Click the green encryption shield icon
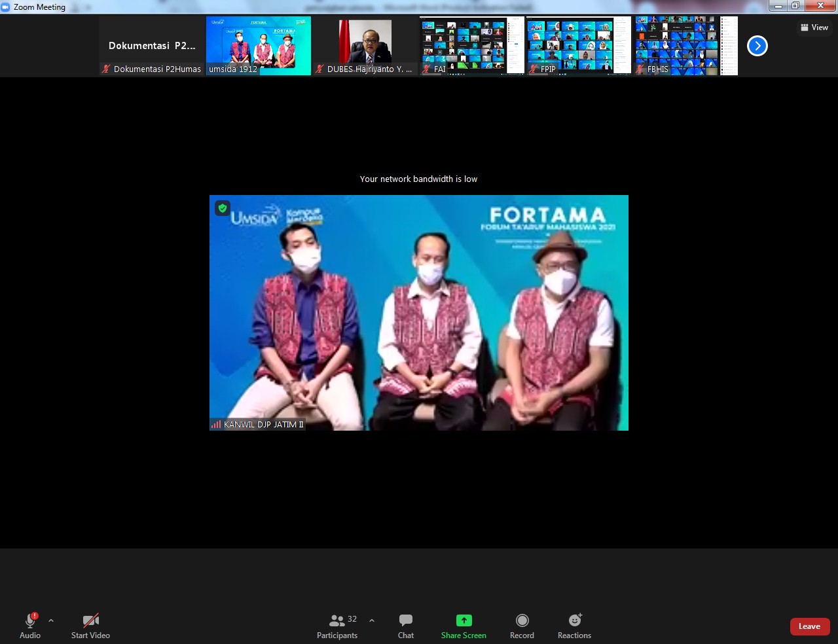 (223, 208)
